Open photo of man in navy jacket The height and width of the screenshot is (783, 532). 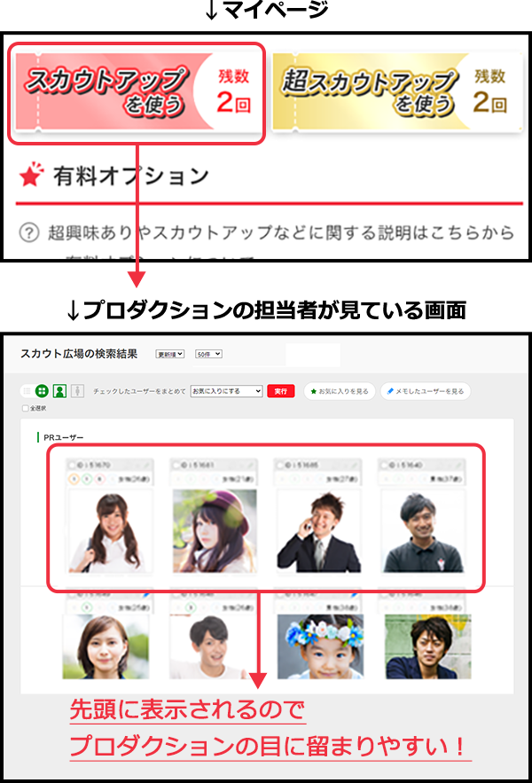428,646
